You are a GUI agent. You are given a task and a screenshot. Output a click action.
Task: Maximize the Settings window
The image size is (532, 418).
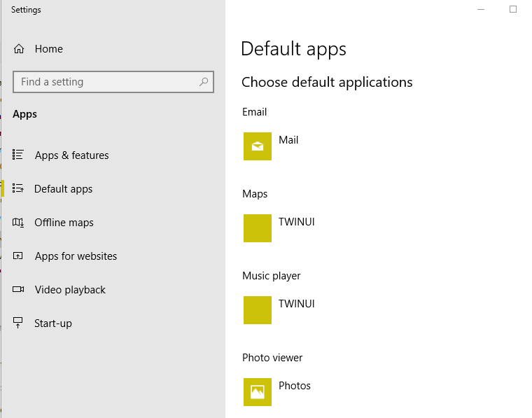pos(513,9)
